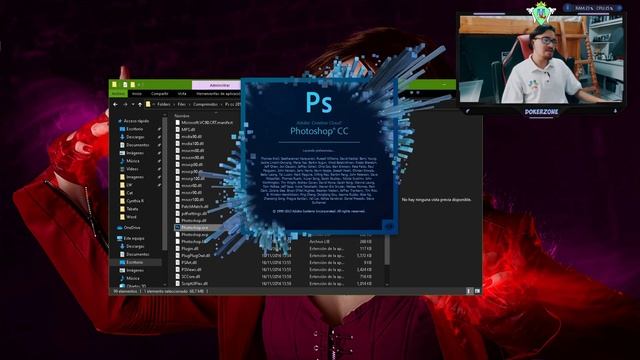This screenshot has height=360, width=640.
Task: Open the Tabata folder shortcut
Action: click(x=132, y=209)
